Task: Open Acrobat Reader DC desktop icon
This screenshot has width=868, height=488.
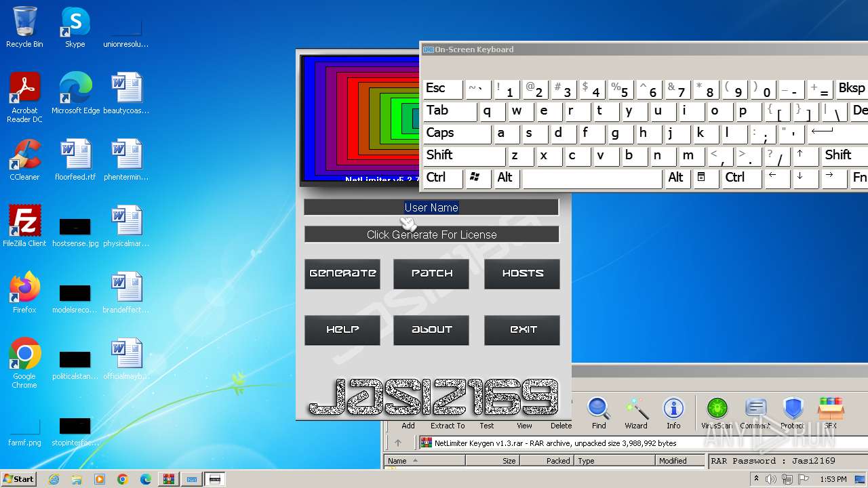Action: pyautogui.click(x=24, y=98)
